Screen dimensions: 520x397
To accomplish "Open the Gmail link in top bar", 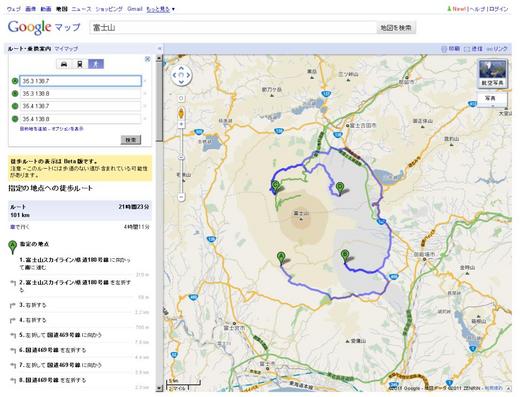I will tap(135, 9).
